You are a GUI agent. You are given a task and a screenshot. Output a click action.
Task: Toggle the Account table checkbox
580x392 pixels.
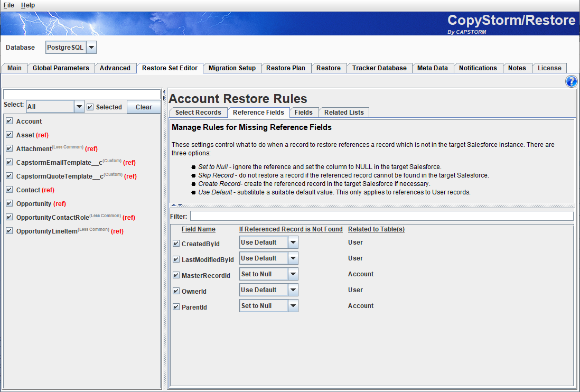coord(10,121)
